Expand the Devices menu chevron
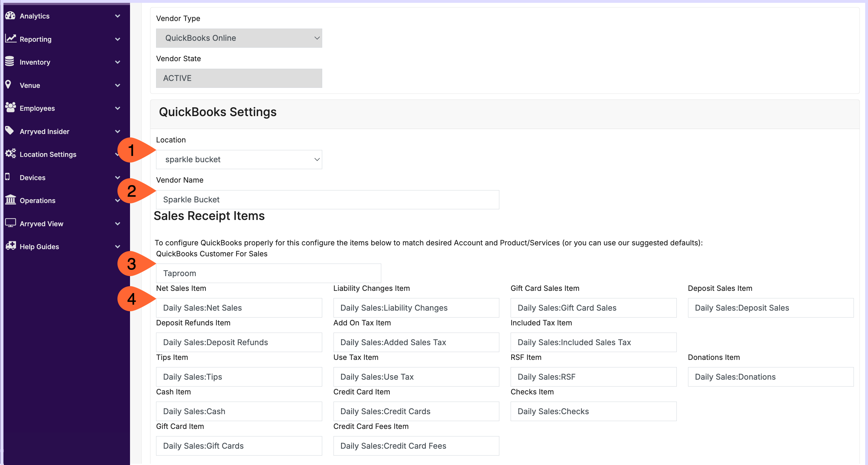 point(117,178)
